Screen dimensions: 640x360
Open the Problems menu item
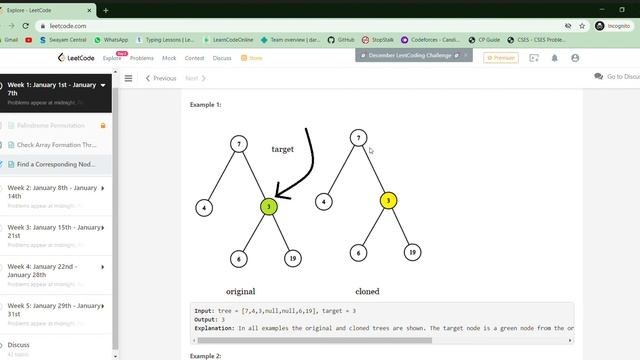[142, 58]
